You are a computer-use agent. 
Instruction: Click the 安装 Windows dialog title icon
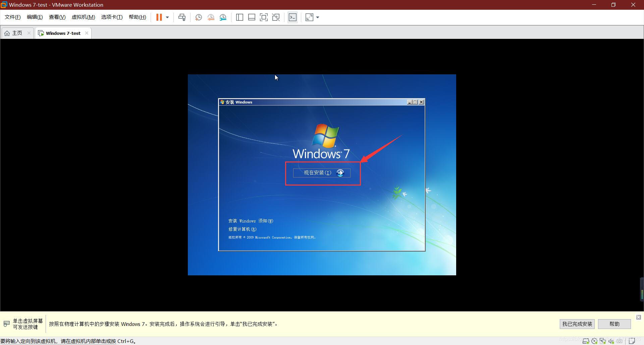click(222, 102)
